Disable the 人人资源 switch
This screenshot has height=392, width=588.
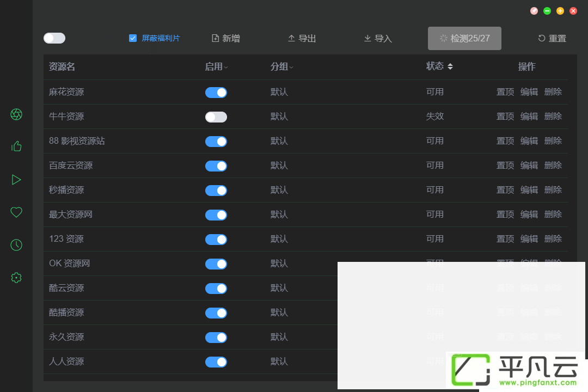tap(216, 362)
